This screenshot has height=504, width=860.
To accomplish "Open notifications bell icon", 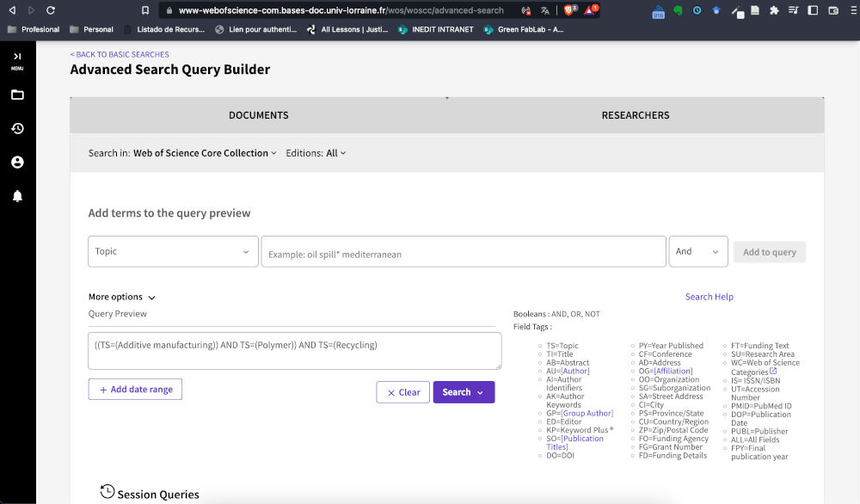I will coord(17,197).
